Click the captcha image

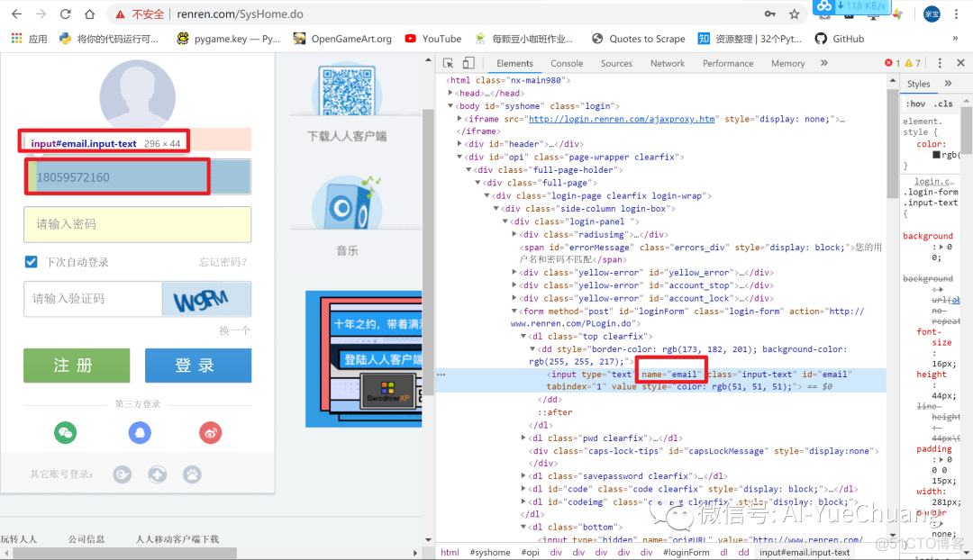[206, 299]
